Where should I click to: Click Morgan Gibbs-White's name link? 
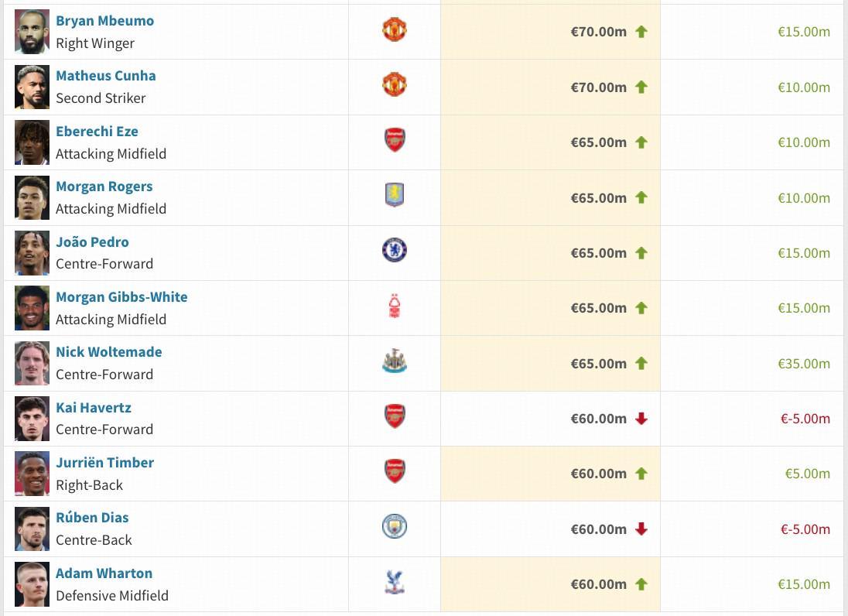121,297
